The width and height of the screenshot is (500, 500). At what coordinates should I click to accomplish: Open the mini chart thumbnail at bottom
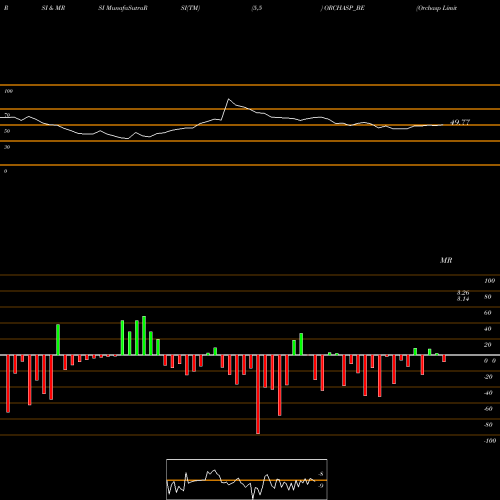(x=247, y=479)
